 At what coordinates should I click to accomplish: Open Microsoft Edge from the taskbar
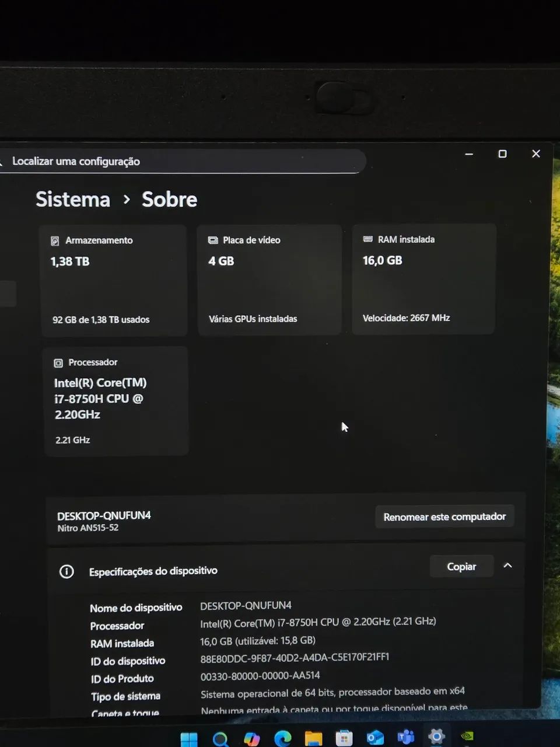pos(283,739)
